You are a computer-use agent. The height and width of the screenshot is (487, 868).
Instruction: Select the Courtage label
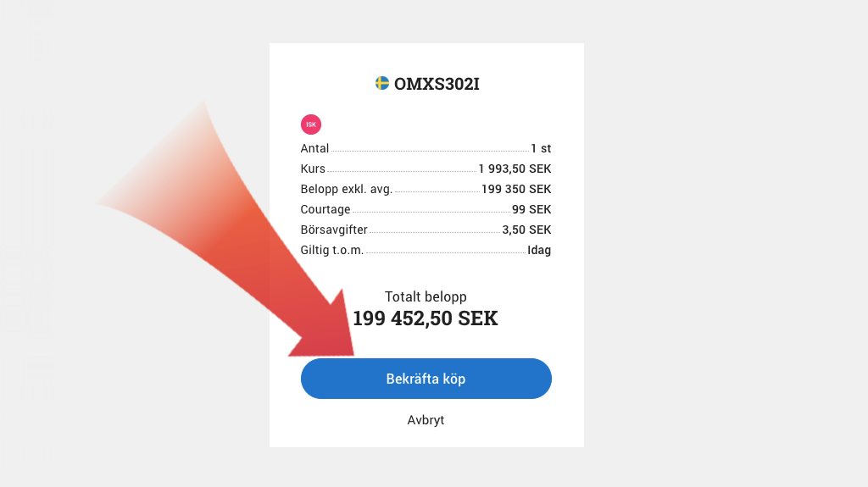tap(325, 209)
